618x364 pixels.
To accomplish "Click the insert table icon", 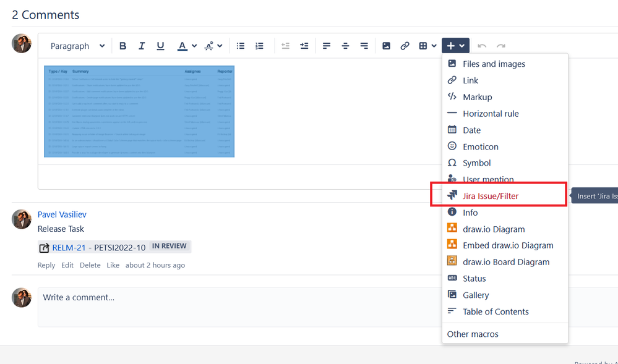I will [x=423, y=46].
